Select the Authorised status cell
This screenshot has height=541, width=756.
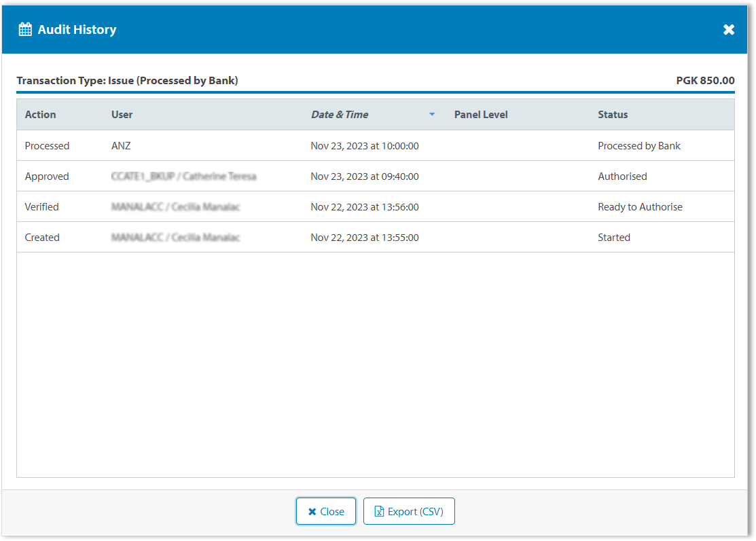coord(622,176)
